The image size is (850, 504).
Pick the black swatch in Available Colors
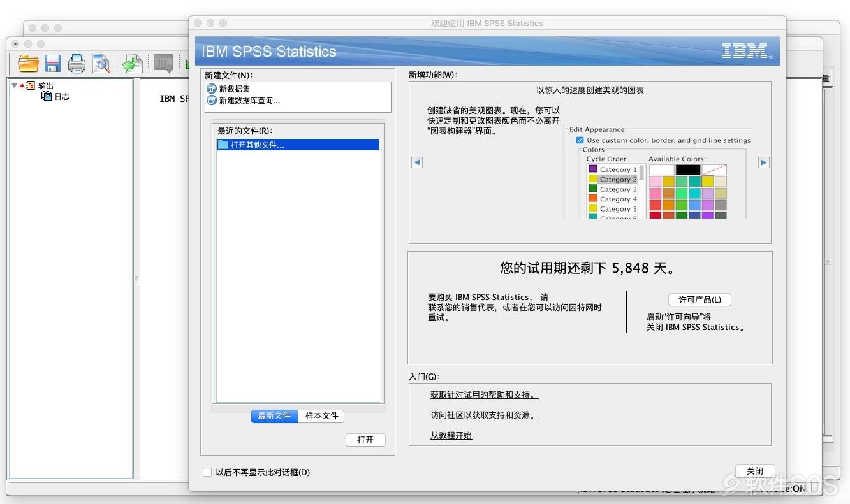click(688, 169)
